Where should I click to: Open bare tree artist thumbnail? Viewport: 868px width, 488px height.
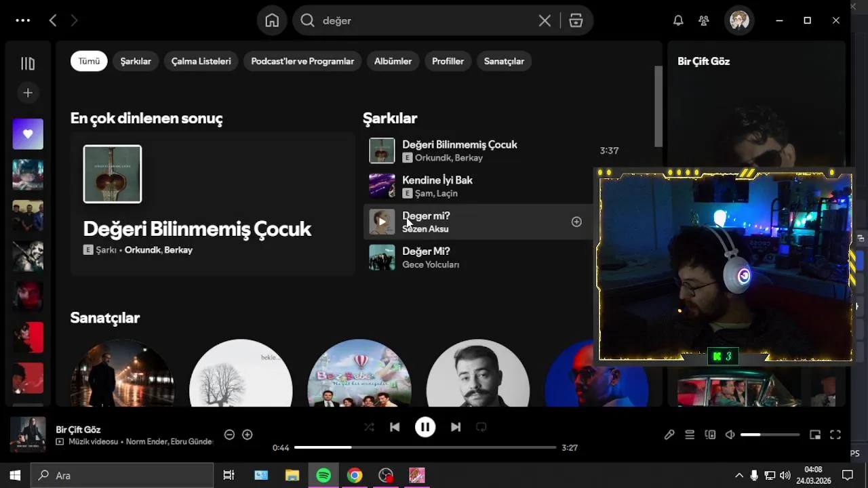point(241,373)
